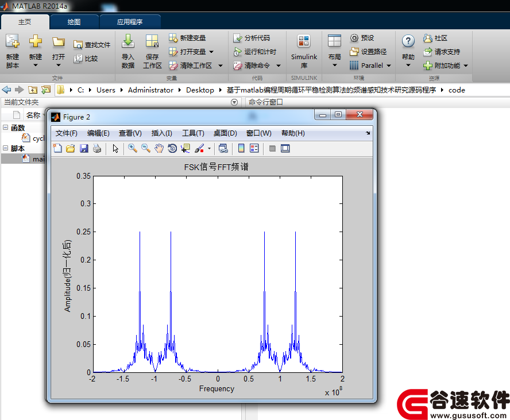Open 设置路径 set path
The image size is (510, 420).
click(368, 51)
